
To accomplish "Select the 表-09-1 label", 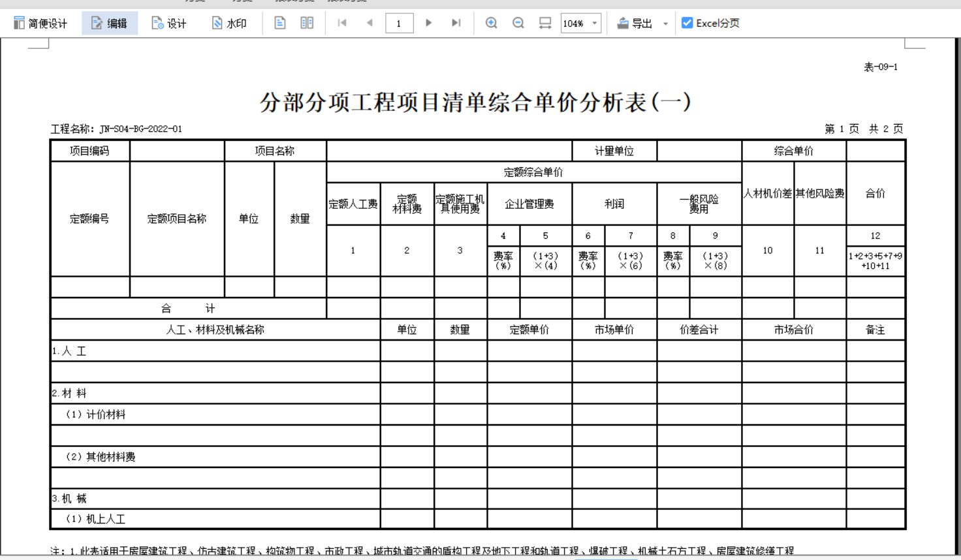I will [x=881, y=67].
